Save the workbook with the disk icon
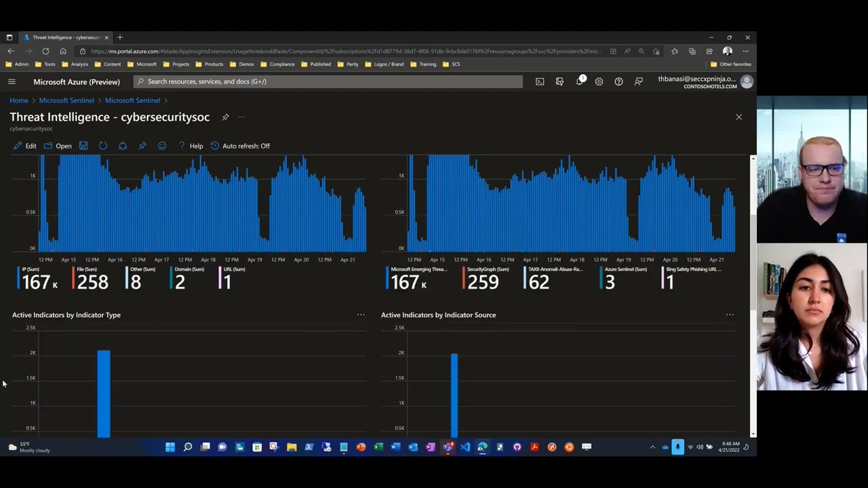Image resolution: width=868 pixels, height=488 pixels. (83, 146)
